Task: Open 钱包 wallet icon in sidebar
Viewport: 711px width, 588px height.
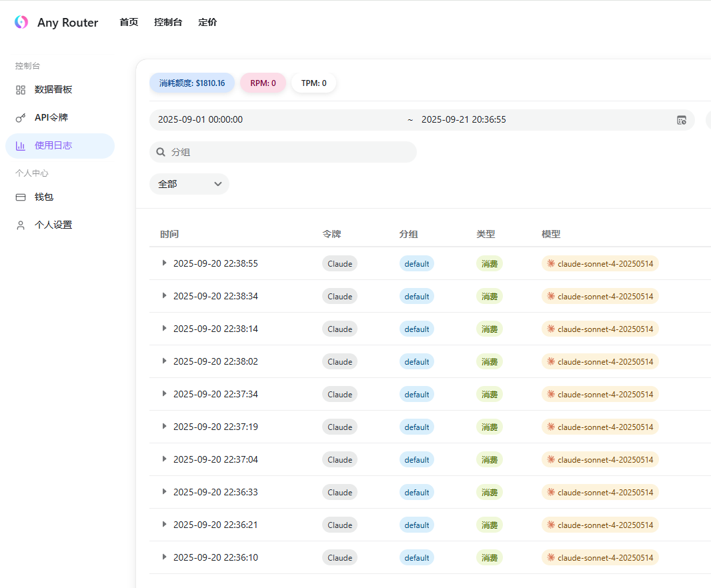Action: pyautogui.click(x=21, y=197)
